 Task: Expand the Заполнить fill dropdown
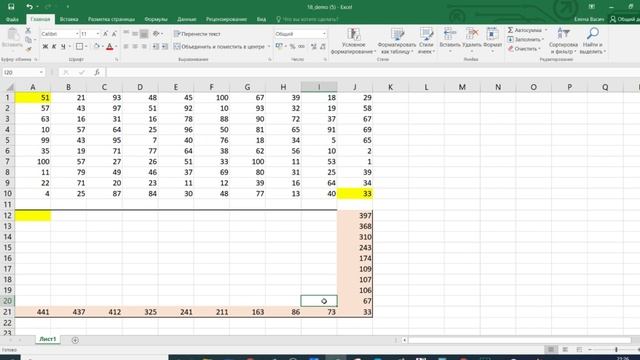click(x=542, y=40)
